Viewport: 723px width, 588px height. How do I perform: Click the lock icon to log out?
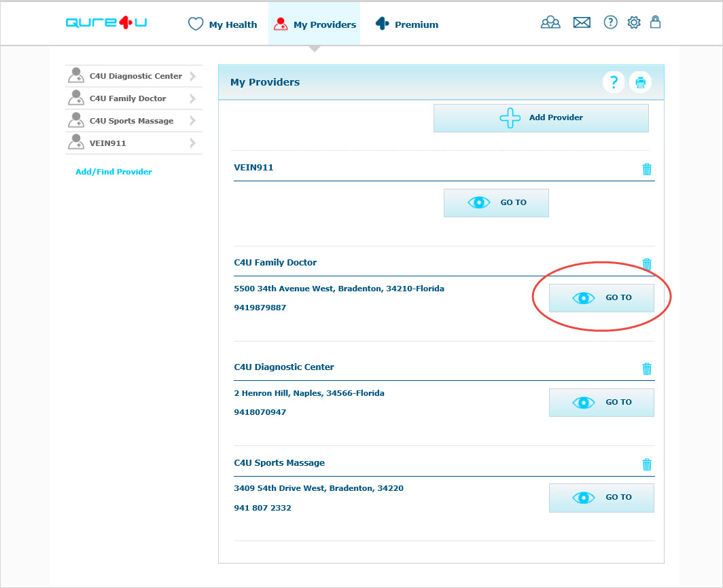point(655,22)
